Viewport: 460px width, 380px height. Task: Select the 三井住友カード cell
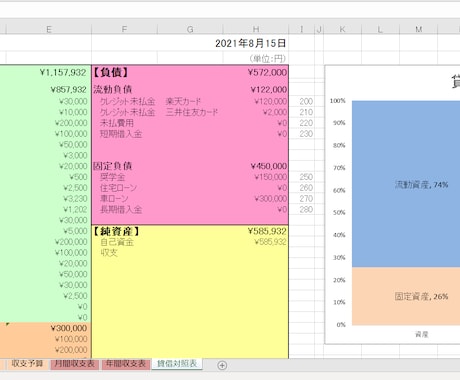click(192, 112)
